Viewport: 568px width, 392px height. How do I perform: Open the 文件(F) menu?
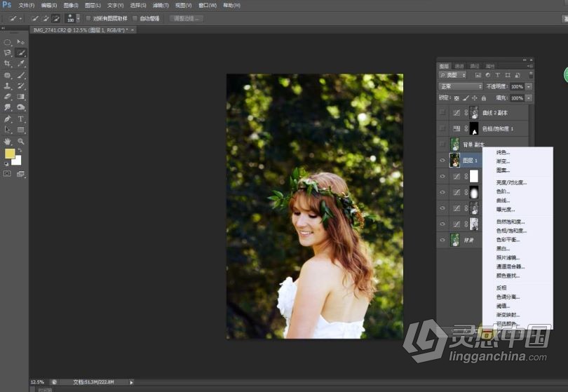point(27,6)
